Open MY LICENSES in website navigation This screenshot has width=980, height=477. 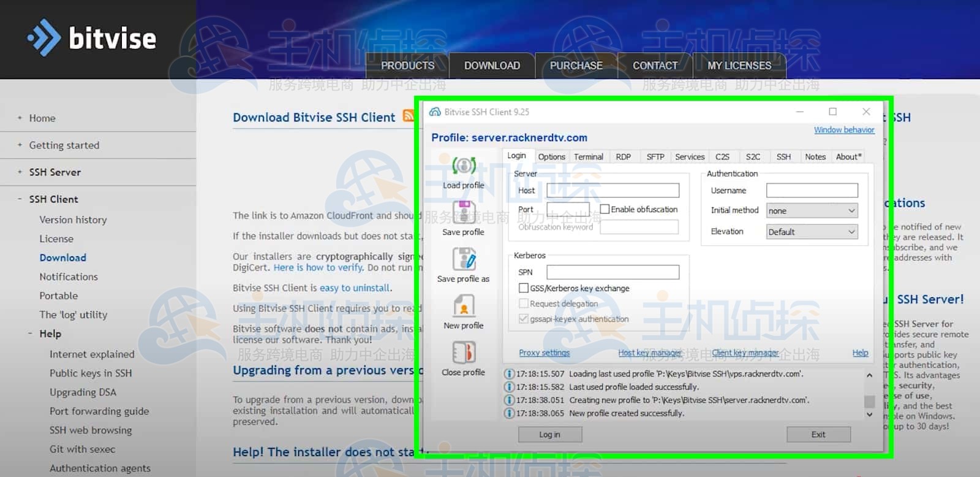pos(739,66)
